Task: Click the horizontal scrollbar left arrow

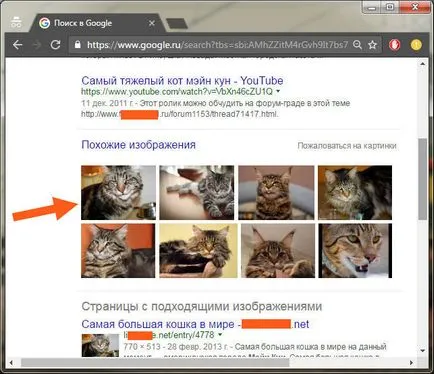Action: (11, 362)
